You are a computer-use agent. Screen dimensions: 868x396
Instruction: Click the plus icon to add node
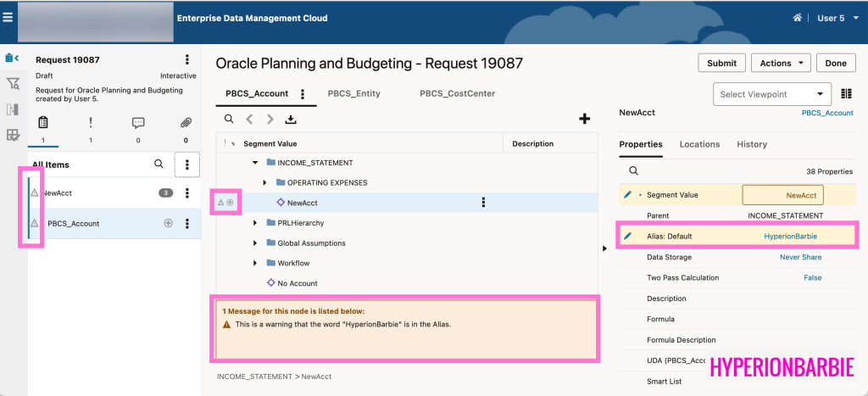click(584, 120)
